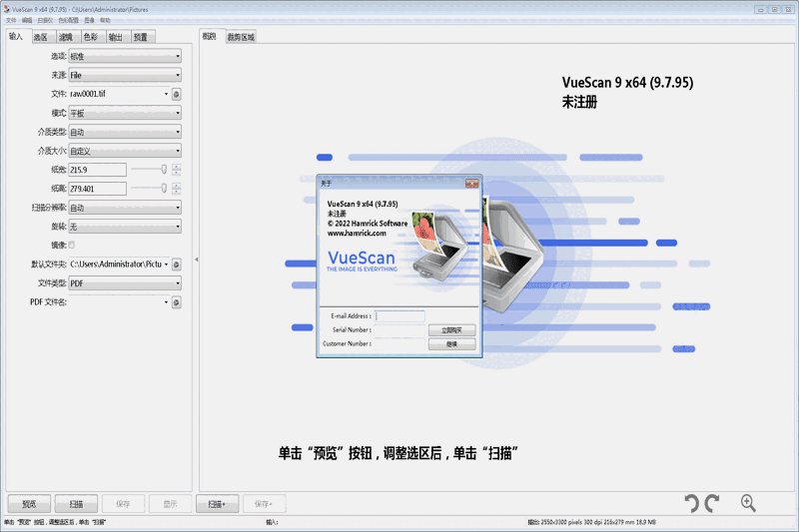Open the 色彩配置 menu
The image size is (799, 532).
click(x=68, y=20)
